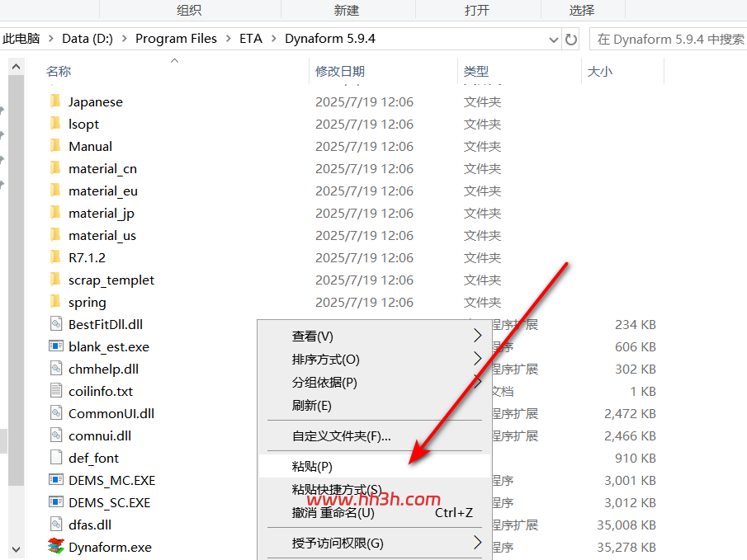747x560 pixels.
Task: Click 刷新(E) in the context menu
Action: [x=375, y=405]
